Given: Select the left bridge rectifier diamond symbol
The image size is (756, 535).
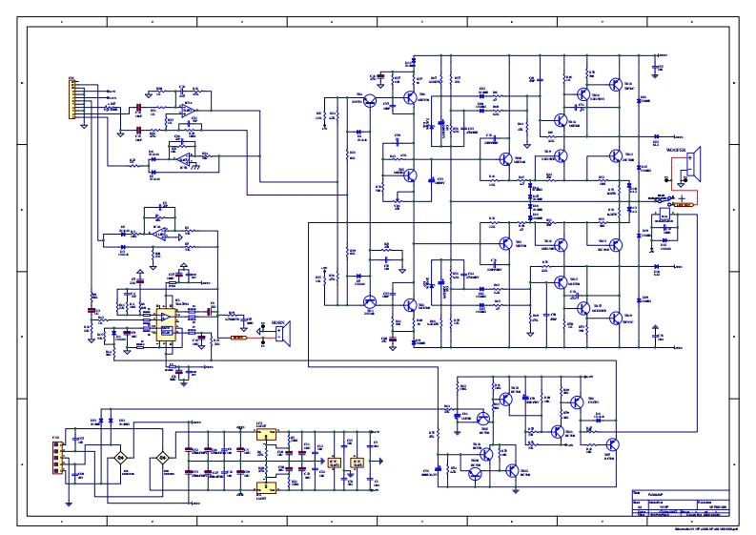Looking at the screenshot, I should 122,460.
